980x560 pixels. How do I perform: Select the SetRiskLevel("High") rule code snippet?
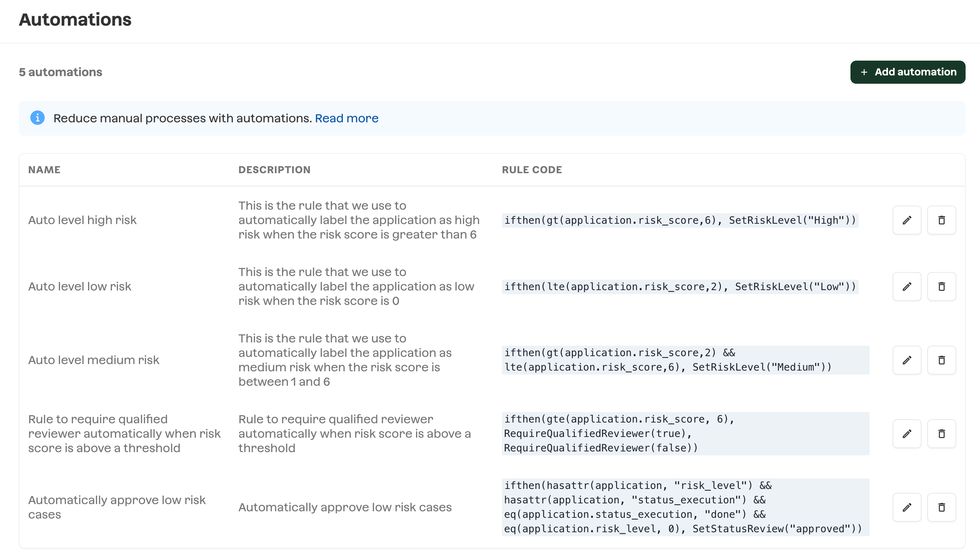click(x=680, y=220)
